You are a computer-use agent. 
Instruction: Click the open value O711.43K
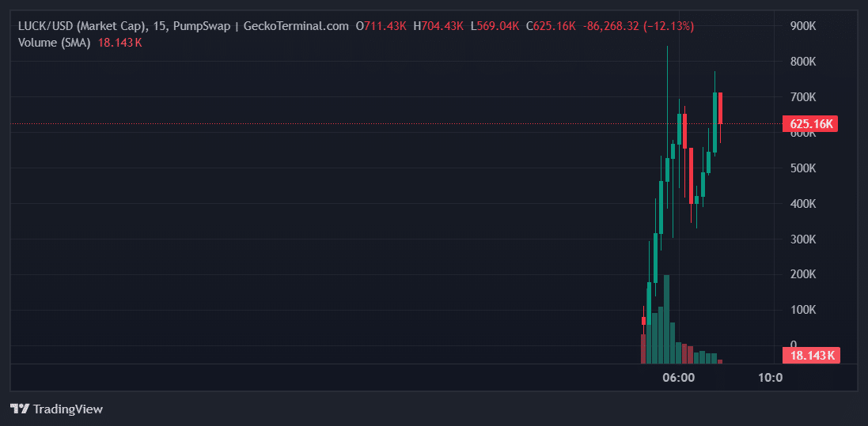tap(381, 26)
